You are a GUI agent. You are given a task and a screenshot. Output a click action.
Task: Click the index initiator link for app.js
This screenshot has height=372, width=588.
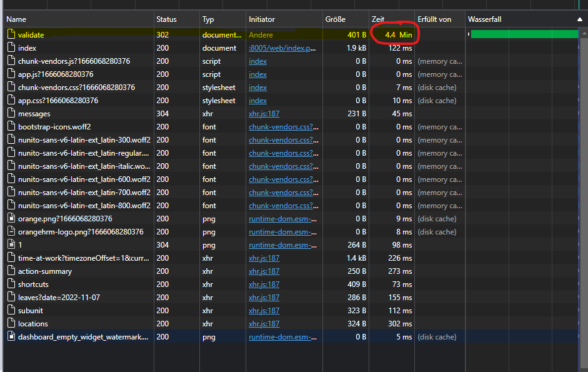click(x=257, y=74)
